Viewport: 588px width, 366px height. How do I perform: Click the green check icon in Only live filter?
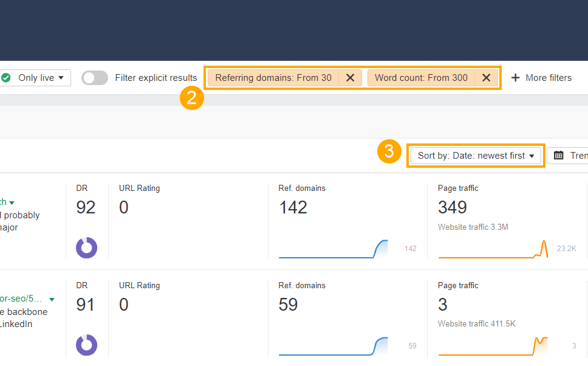7,77
